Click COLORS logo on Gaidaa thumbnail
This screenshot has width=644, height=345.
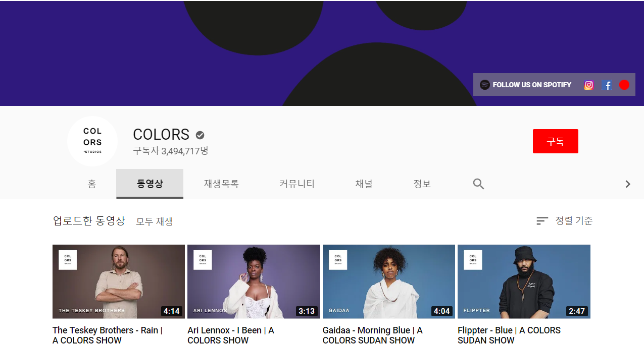click(x=338, y=260)
